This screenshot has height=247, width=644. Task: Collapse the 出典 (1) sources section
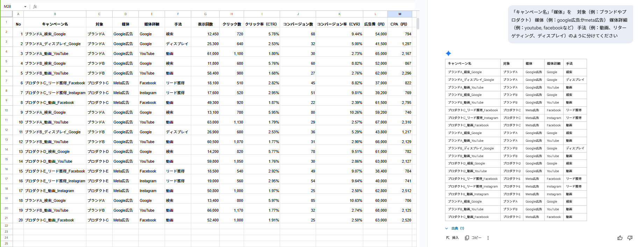[446, 228]
